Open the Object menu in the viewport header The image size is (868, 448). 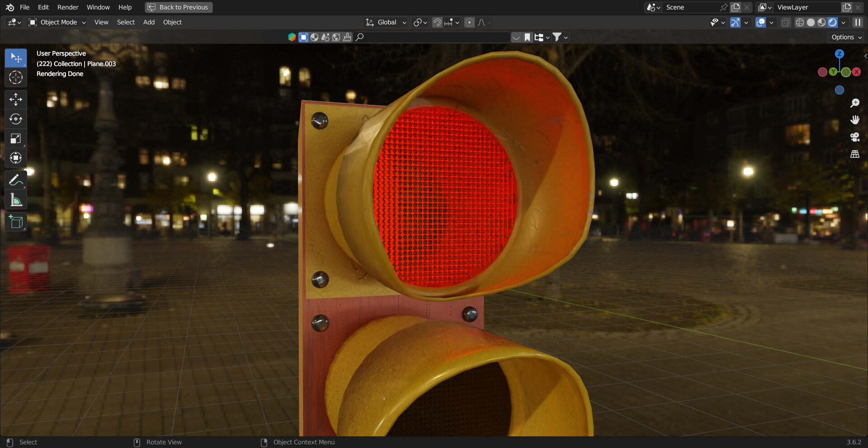coord(172,22)
